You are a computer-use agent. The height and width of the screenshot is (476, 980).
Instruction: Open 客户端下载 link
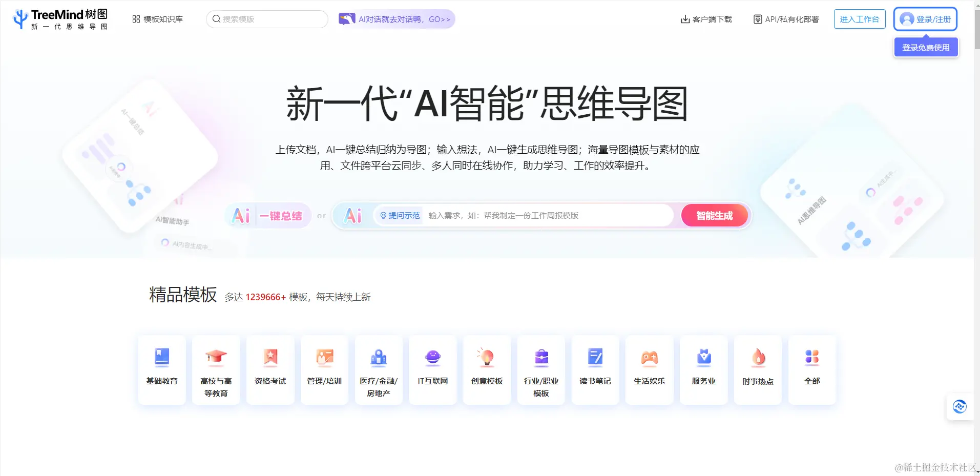pos(706,19)
